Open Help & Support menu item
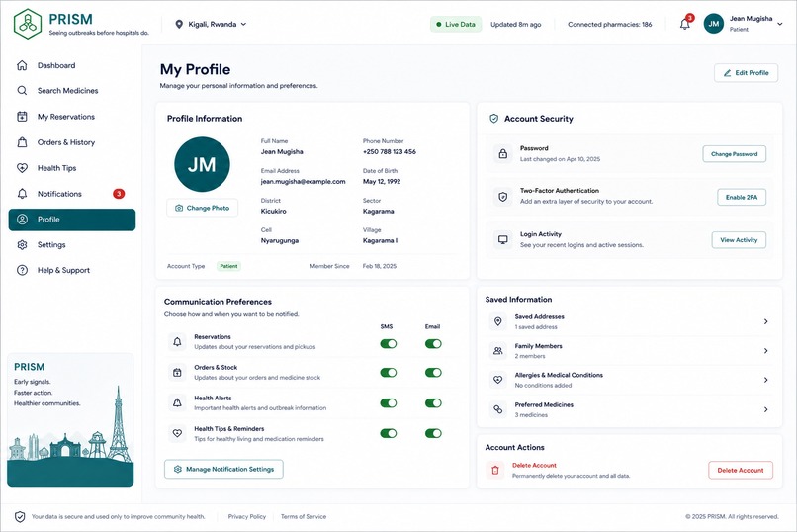This screenshot has width=797, height=532. 72,270
